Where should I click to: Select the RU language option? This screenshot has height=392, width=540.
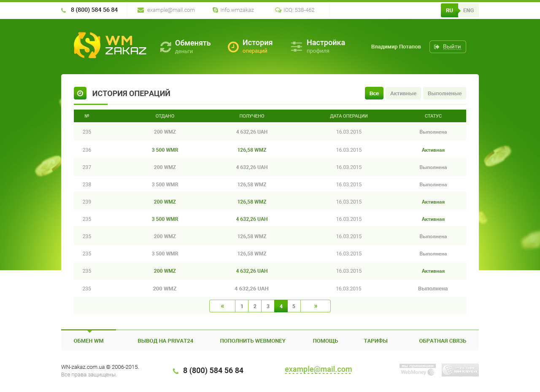click(449, 11)
